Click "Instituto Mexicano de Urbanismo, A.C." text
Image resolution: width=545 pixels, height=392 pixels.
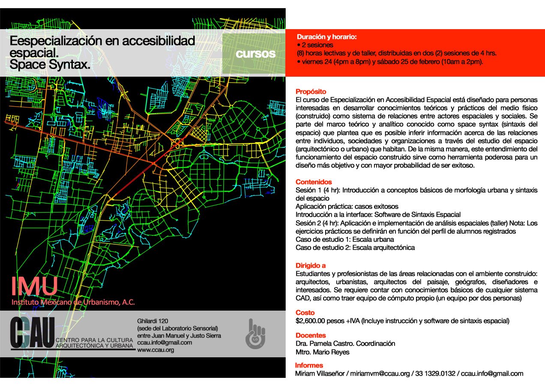73,302
